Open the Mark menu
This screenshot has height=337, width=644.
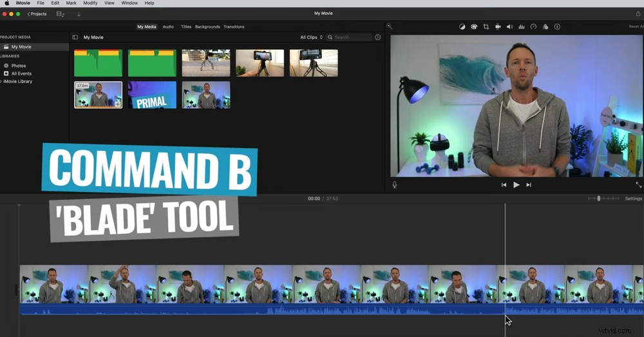tap(71, 3)
